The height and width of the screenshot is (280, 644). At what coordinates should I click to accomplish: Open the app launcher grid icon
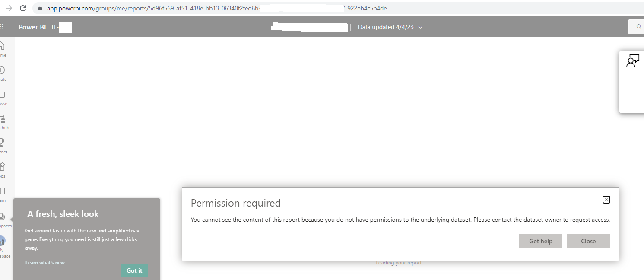tap(2, 27)
